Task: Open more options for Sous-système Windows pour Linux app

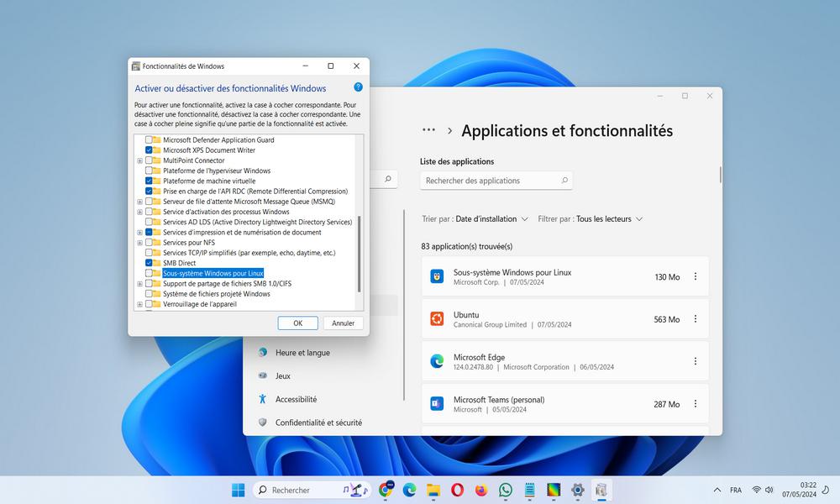Action: click(696, 276)
